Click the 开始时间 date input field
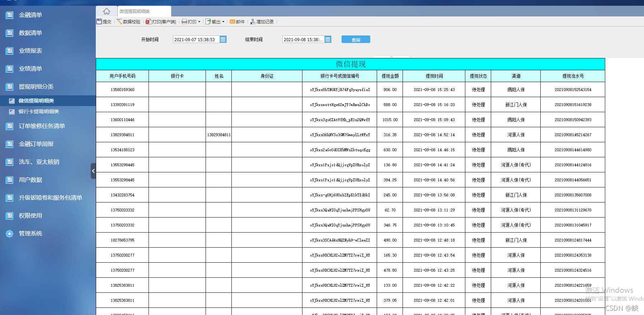The image size is (644, 315). (x=197, y=39)
